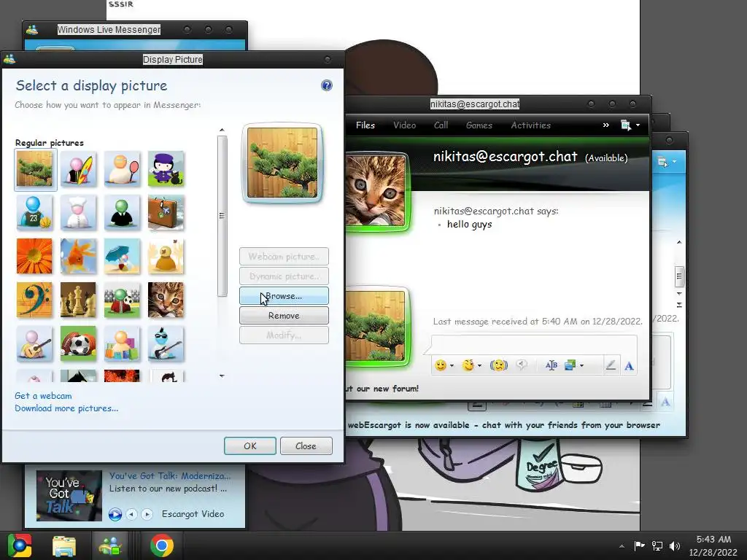This screenshot has height=560, width=747.
Task: Open Download more pictures link
Action: [66, 408]
